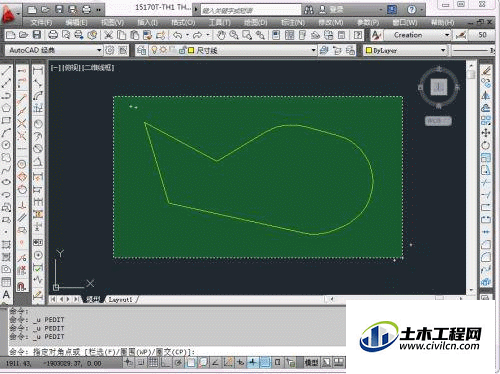
Task: Click the Undo arrow icon
Action: [178, 35]
